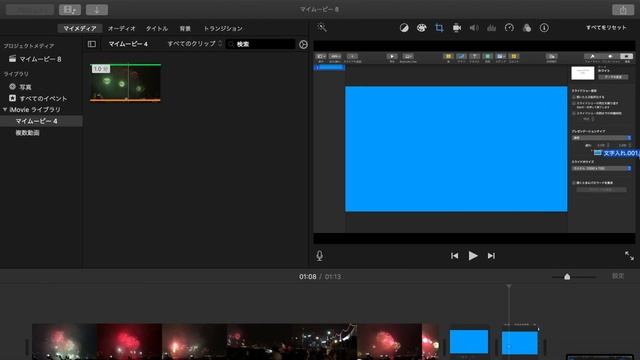Show clip information with the i icon

tap(544, 28)
